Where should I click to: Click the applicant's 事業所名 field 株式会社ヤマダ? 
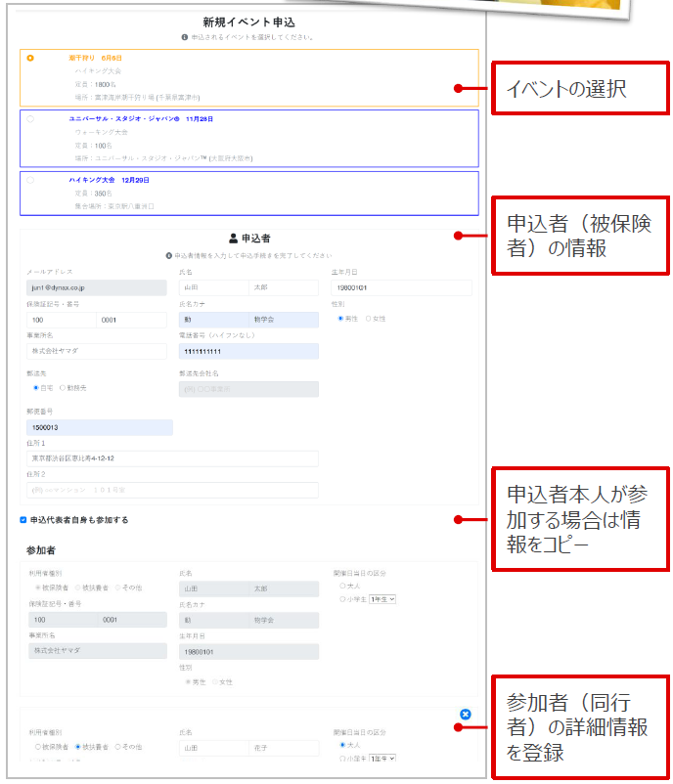(x=97, y=351)
